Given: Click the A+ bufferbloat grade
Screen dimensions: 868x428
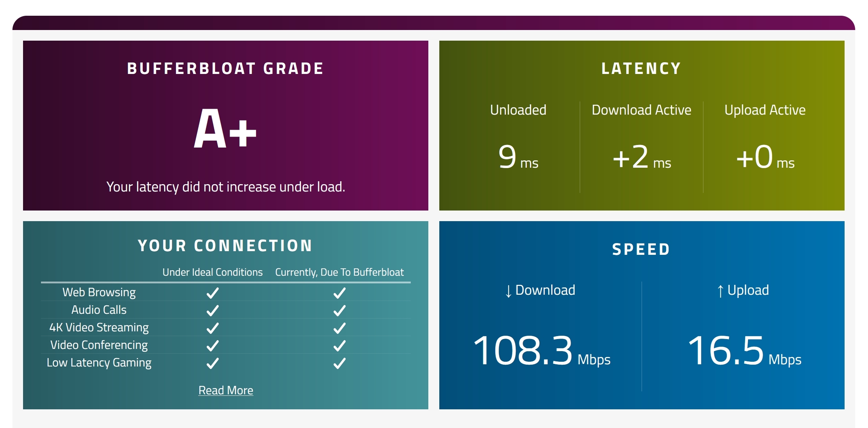Looking at the screenshot, I should click(x=225, y=129).
